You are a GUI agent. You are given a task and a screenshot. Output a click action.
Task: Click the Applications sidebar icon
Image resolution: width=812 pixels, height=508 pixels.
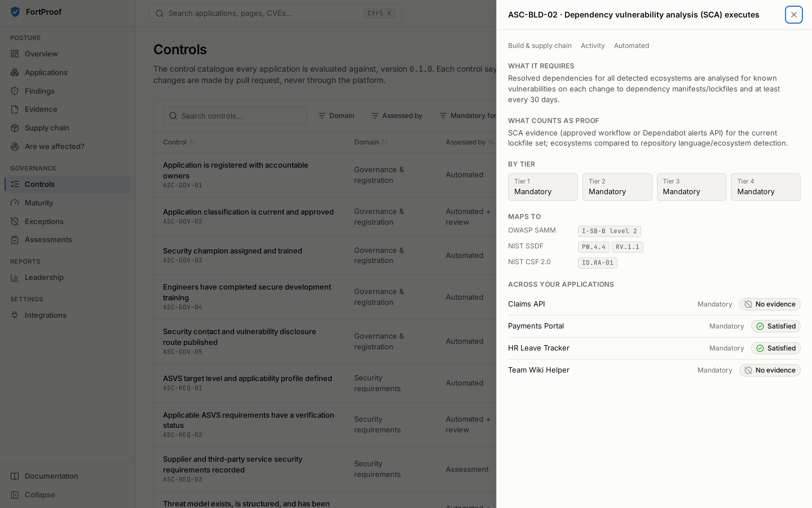(14, 73)
